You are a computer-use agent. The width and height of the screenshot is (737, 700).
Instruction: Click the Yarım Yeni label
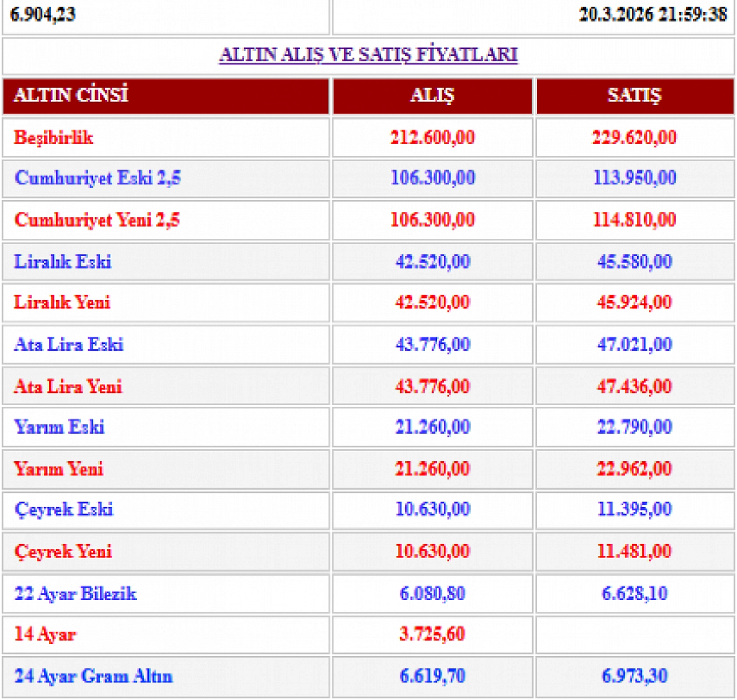[59, 469]
